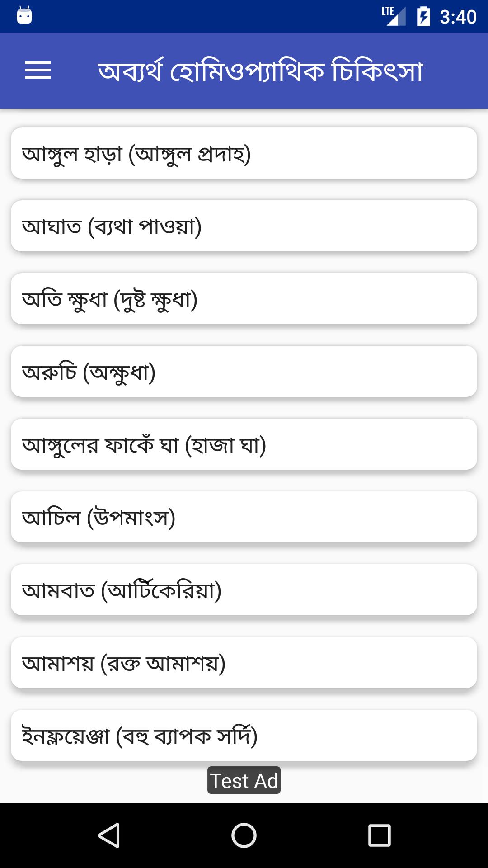Screen dimensions: 488x868
Task: Open the আমবাত (আর্টিকেরিয়া) entry
Action: coord(244,590)
